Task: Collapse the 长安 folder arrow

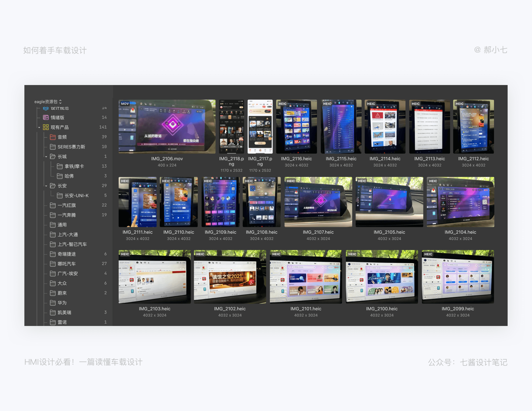Action: click(46, 186)
